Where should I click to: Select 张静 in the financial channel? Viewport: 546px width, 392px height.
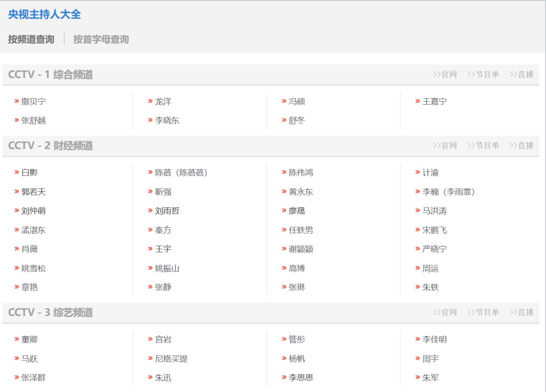[163, 287]
